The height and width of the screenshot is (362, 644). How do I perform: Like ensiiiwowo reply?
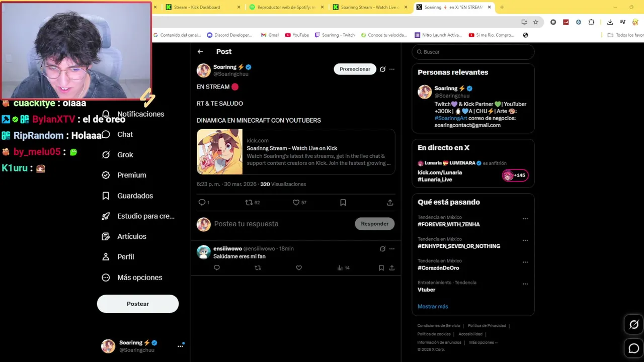299,268
